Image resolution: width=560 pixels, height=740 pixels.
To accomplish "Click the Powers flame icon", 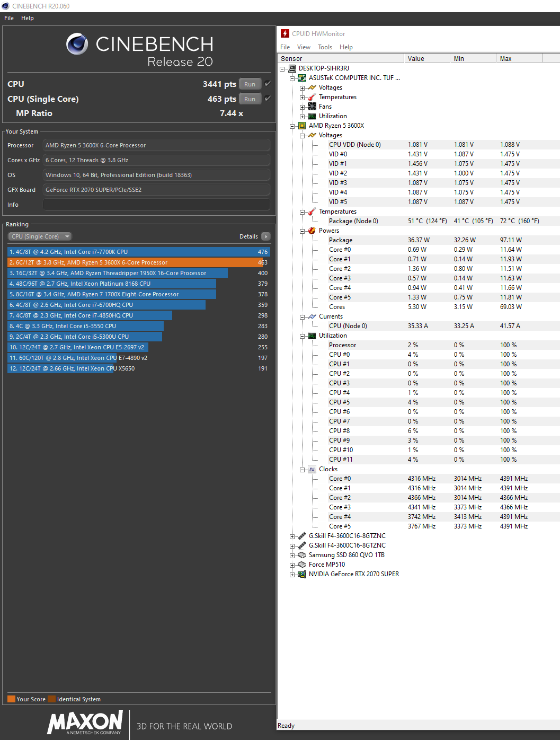I will click(312, 231).
